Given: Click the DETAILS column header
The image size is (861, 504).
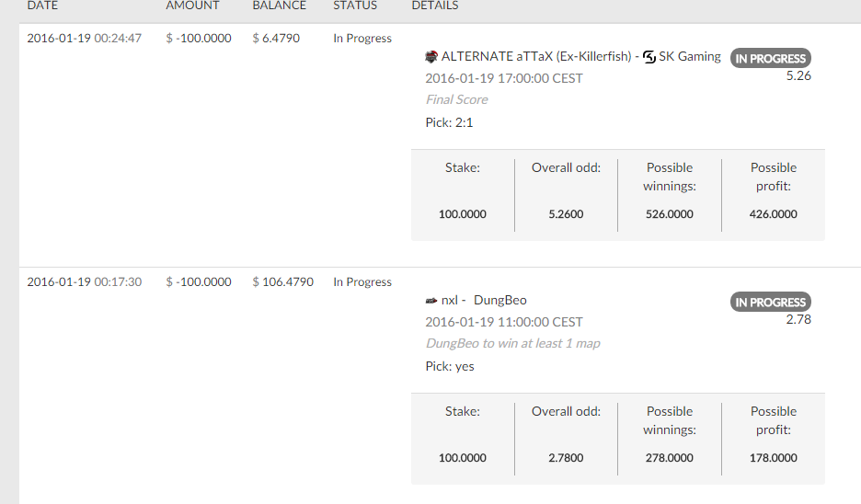Looking at the screenshot, I should (x=435, y=6).
